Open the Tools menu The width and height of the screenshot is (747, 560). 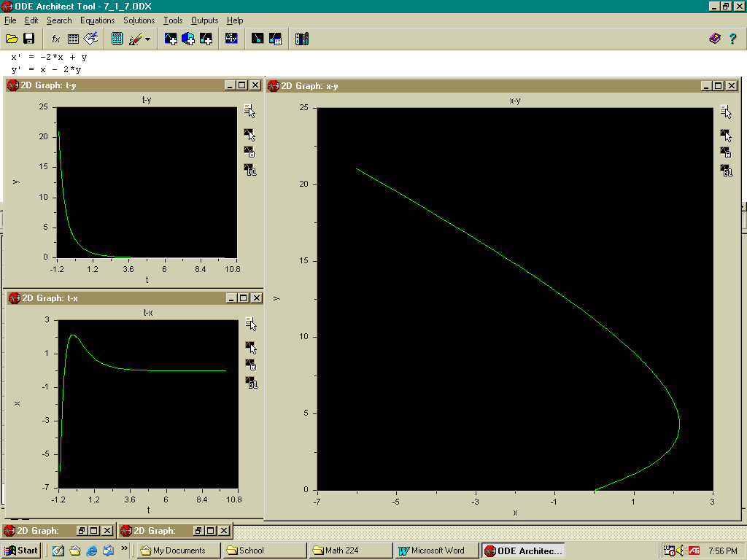(173, 20)
